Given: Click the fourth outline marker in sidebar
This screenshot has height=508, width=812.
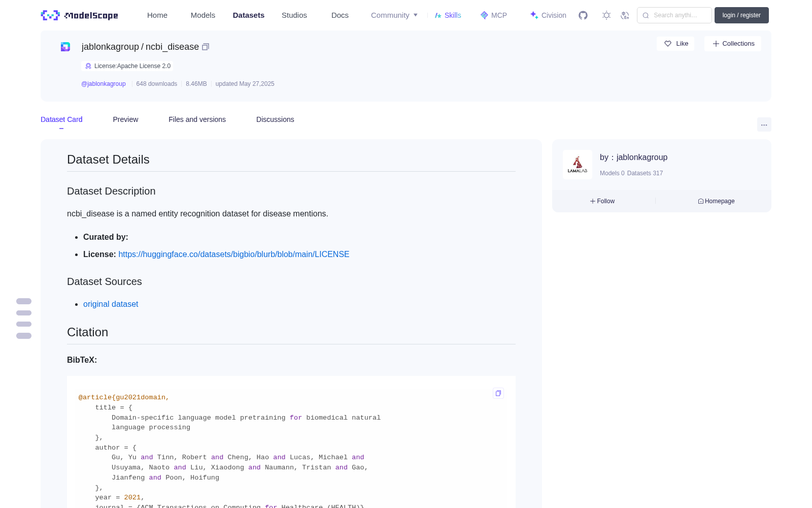Looking at the screenshot, I should pyautogui.click(x=24, y=336).
